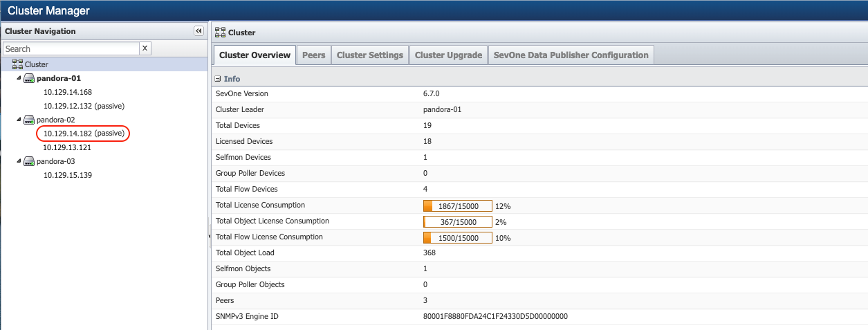Switch to the Cluster Upgrade tab
868x330 pixels.
click(x=448, y=55)
